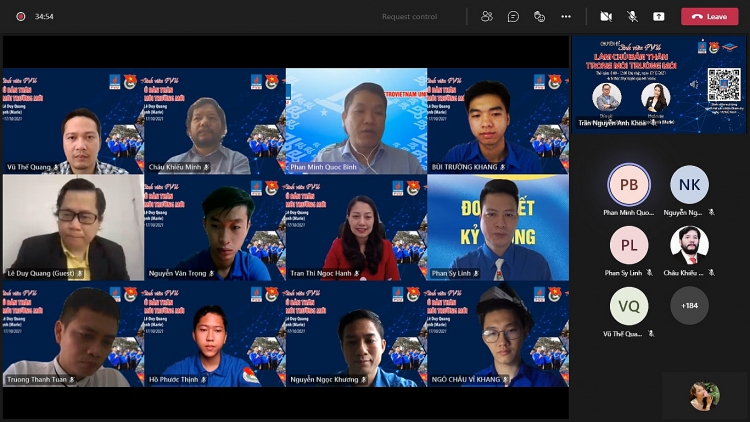Unmute the microphone
The height and width of the screenshot is (422, 750).
(x=632, y=16)
